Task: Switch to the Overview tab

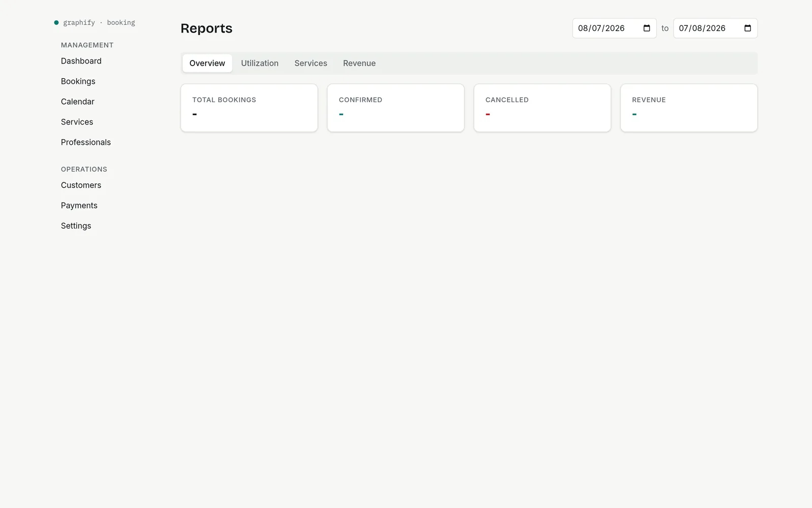Action: [x=207, y=63]
